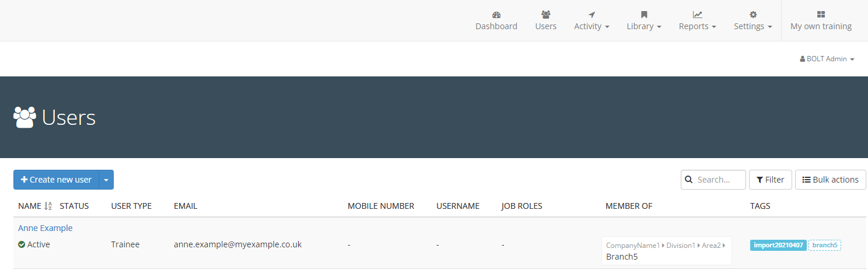Open the Filter options button
The height and width of the screenshot is (273, 868).
[x=770, y=180]
